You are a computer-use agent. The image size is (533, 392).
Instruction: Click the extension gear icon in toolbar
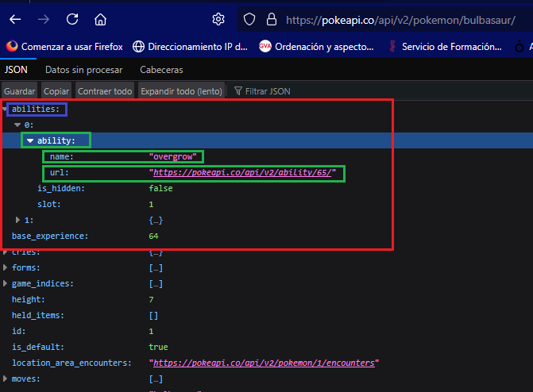[218, 19]
